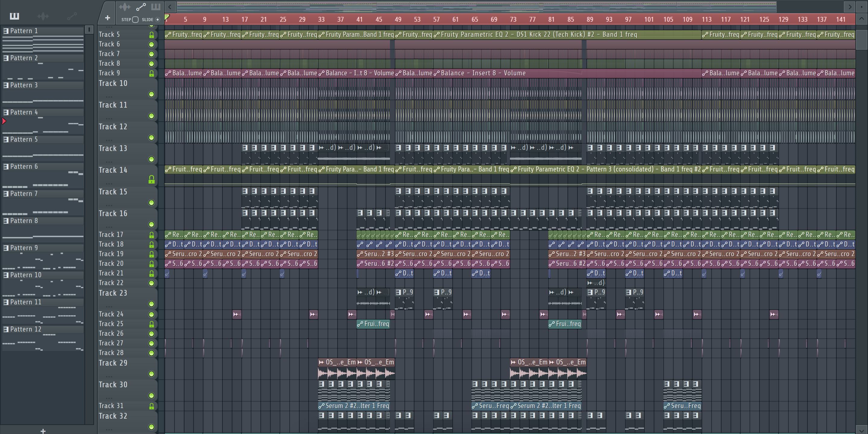Click the playlist vertical scrollbar thumb
This screenshot has width=868, height=434.
[862, 40]
